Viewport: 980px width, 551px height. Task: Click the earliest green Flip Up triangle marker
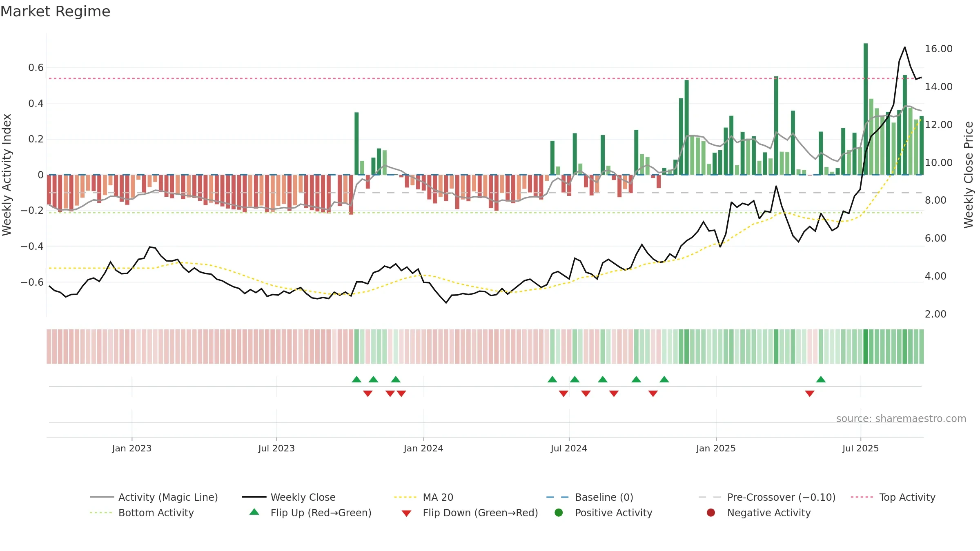[356, 379]
